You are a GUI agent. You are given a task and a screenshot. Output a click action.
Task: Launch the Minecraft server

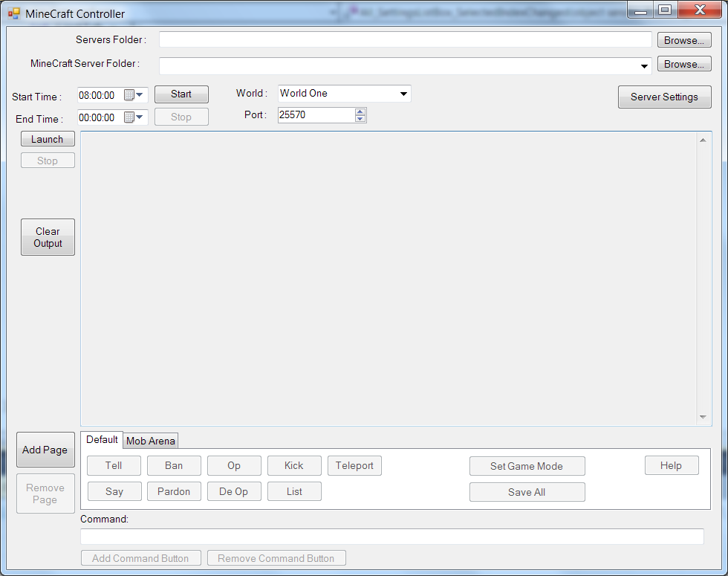(48, 139)
